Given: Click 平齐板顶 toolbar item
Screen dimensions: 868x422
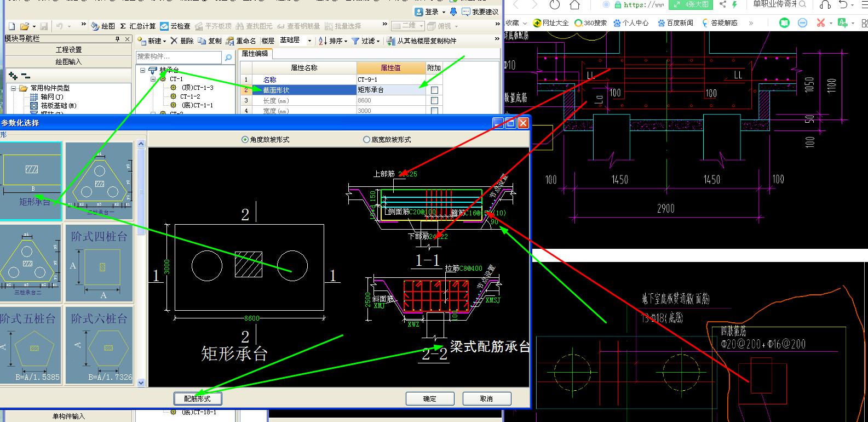Looking at the screenshot, I should pos(213,26).
